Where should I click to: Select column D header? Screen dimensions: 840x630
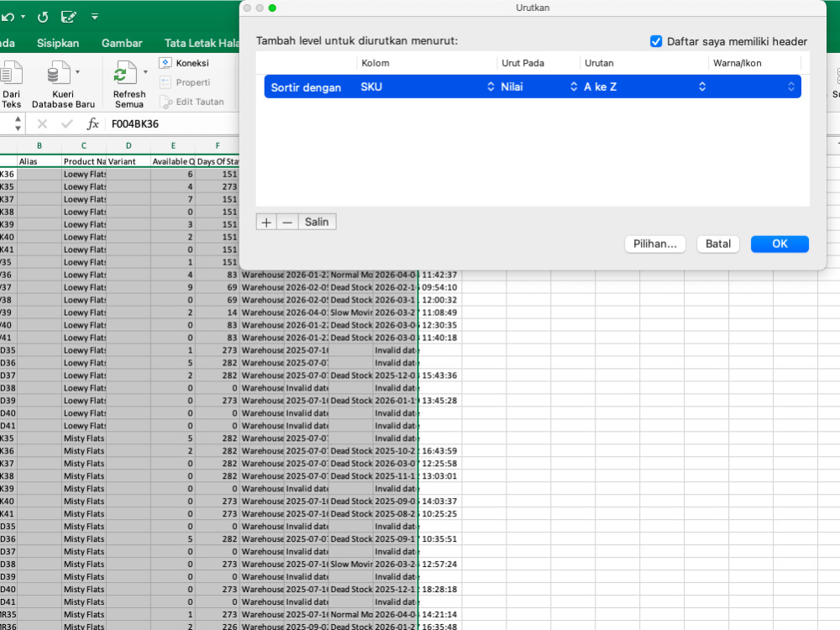point(128,145)
